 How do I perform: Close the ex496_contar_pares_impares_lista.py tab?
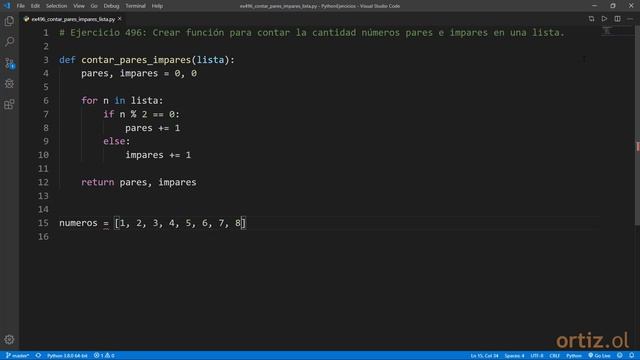[x=120, y=19]
